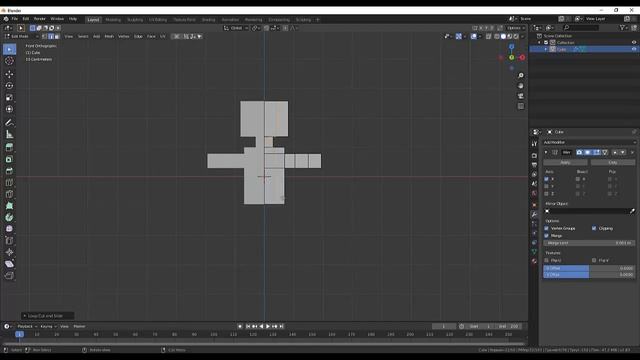This screenshot has height=360, width=640.
Task: Switch to the Sculpting workspace tab
Action: [135, 20]
